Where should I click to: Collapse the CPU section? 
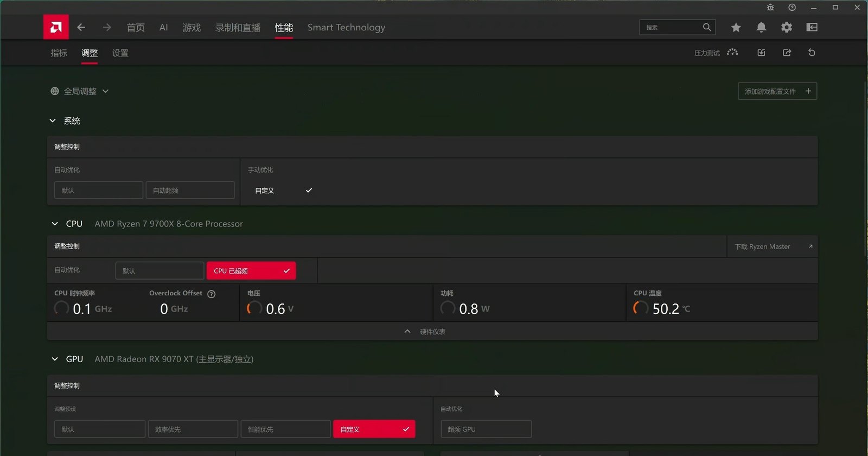tap(55, 224)
